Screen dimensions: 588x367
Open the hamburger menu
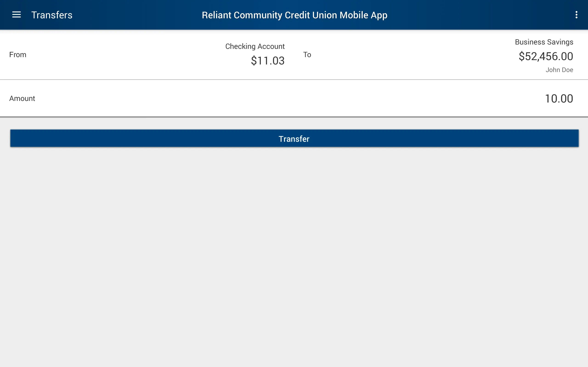tap(17, 15)
